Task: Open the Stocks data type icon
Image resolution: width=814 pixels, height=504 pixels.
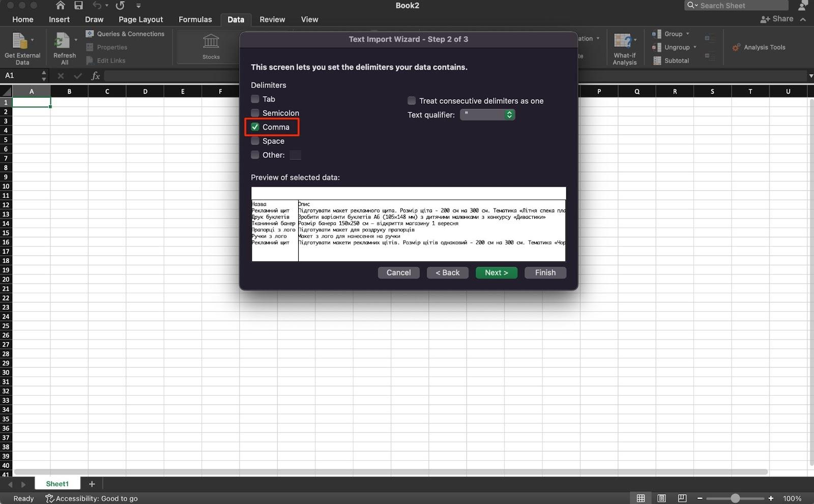Action: coord(211,42)
